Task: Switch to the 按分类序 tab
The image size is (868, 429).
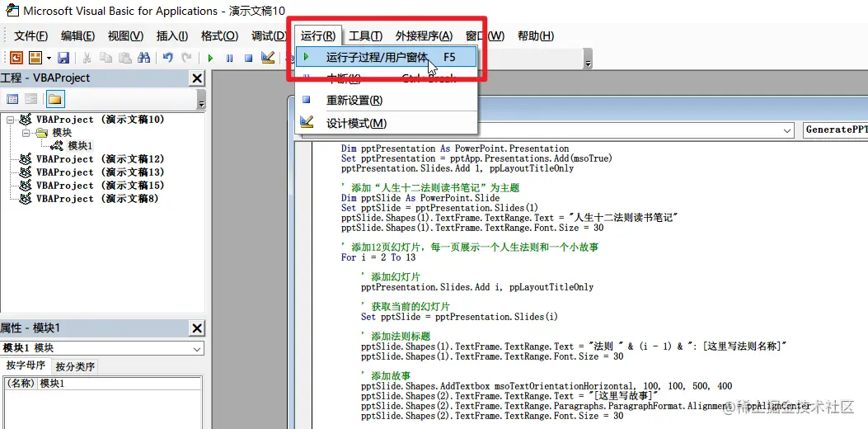Action: coord(75,367)
